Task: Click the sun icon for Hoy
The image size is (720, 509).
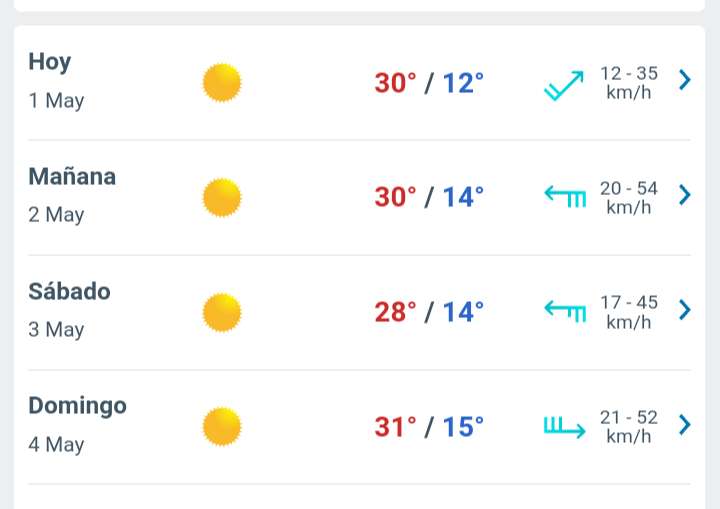Action: pyautogui.click(x=222, y=82)
